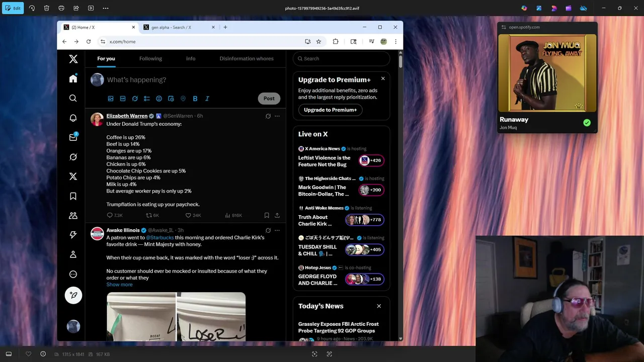The image size is (644, 362).
Task: Open Explore search in X sidebar
Action: [x=73, y=98]
